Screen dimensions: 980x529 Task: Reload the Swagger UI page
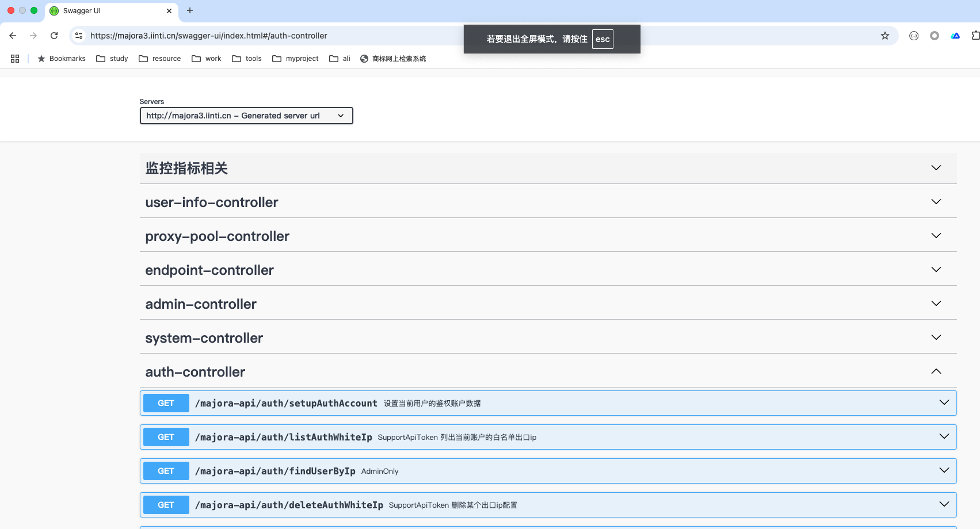(x=54, y=36)
